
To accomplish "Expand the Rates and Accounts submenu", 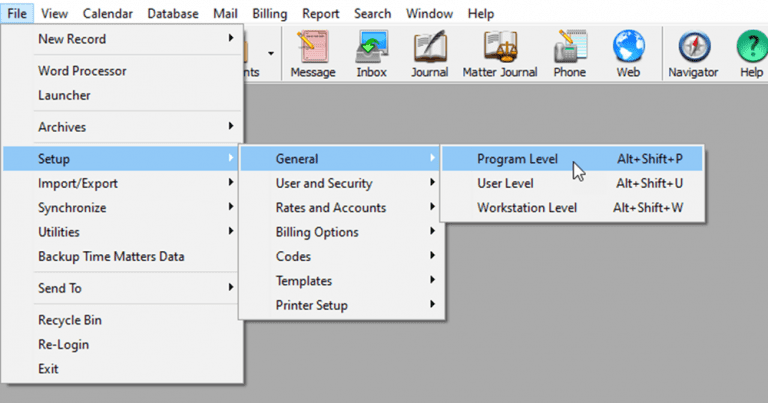I will tap(330, 208).
